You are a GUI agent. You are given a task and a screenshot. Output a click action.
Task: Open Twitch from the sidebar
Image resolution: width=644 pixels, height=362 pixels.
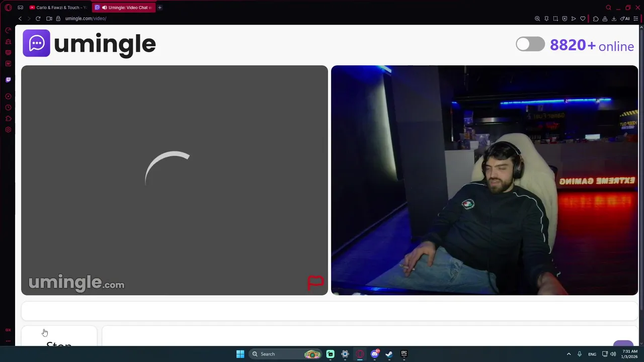click(8, 79)
